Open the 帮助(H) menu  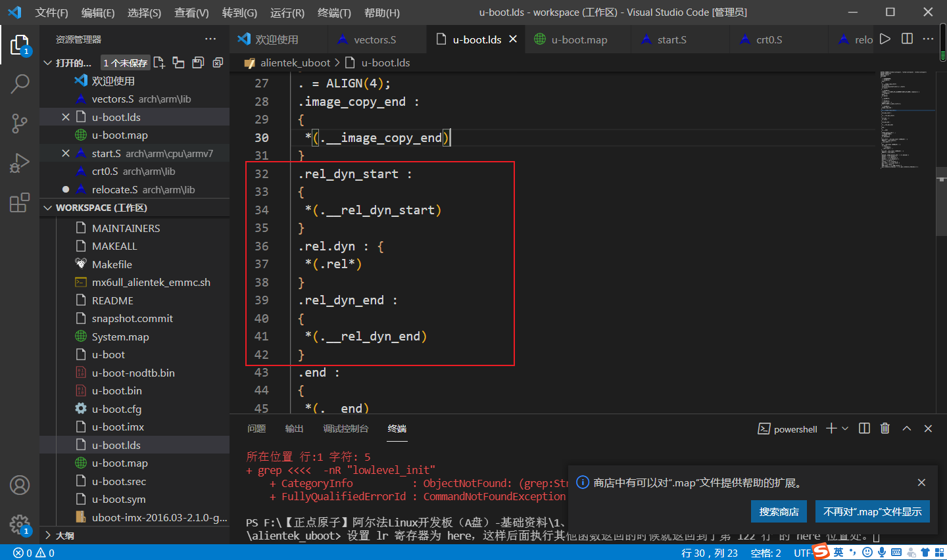point(381,12)
